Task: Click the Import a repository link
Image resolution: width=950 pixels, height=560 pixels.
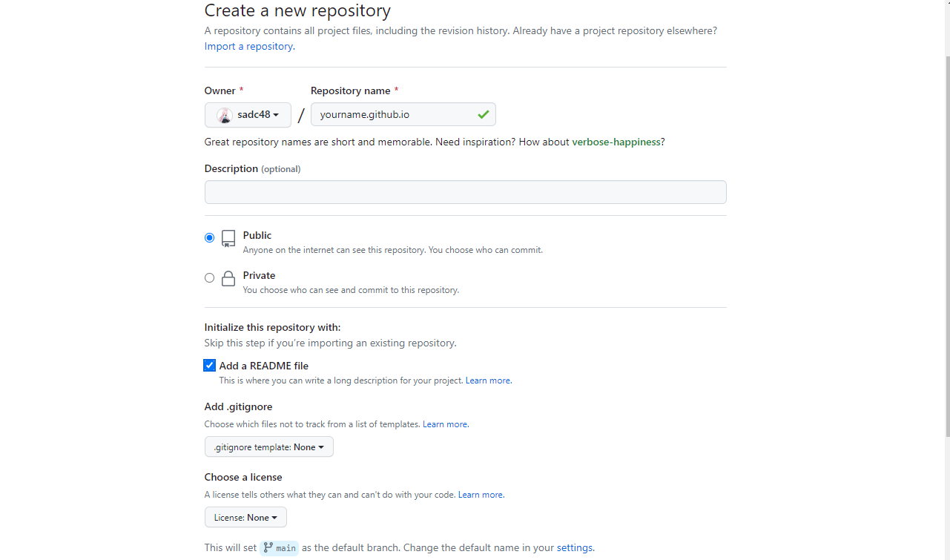Action: pyautogui.click(x=248, y=46)
